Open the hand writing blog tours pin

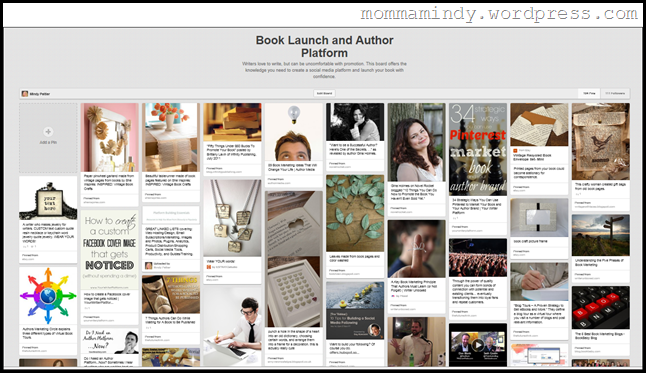coord(539,282)
